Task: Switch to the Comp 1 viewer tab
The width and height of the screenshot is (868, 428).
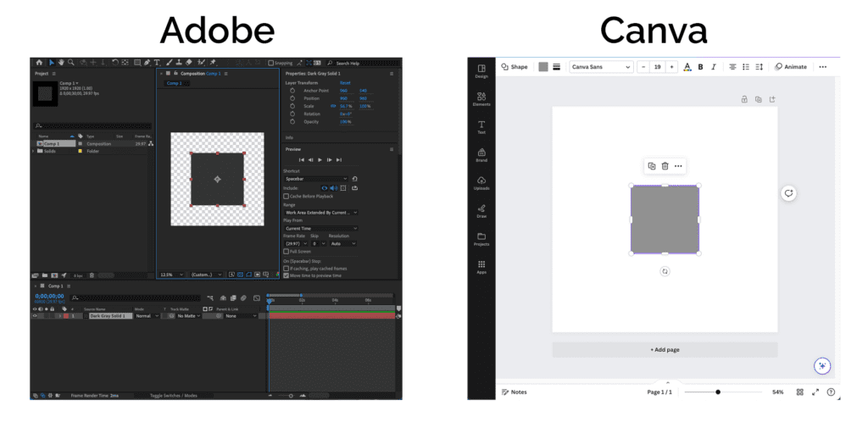Action: click(173, 83)
